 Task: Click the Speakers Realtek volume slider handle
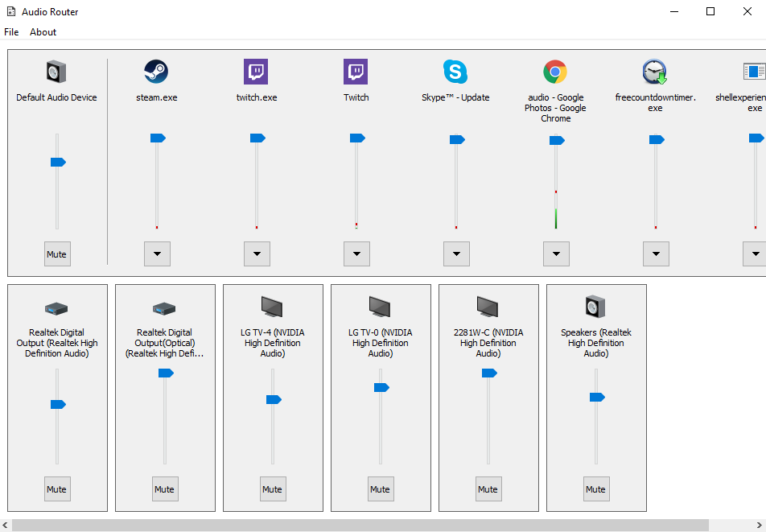pyautogui.click(x=597, y=397)
